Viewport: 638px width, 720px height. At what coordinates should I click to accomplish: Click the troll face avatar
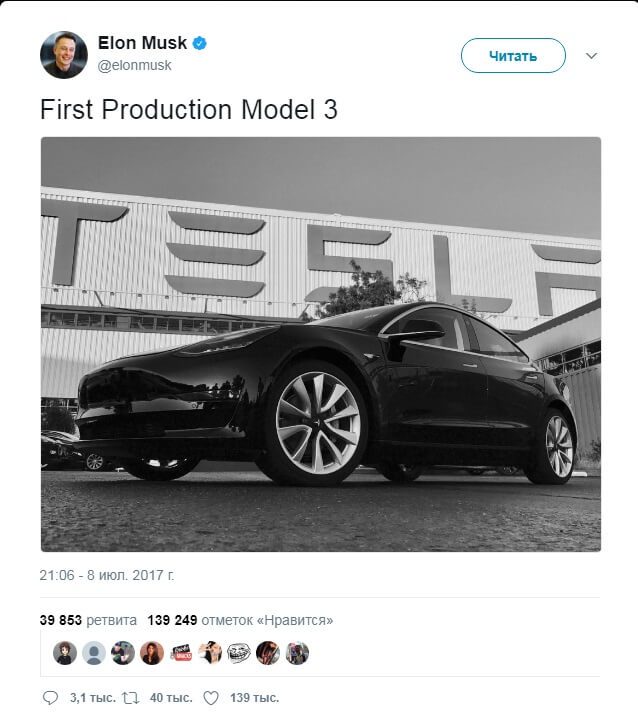238,653
